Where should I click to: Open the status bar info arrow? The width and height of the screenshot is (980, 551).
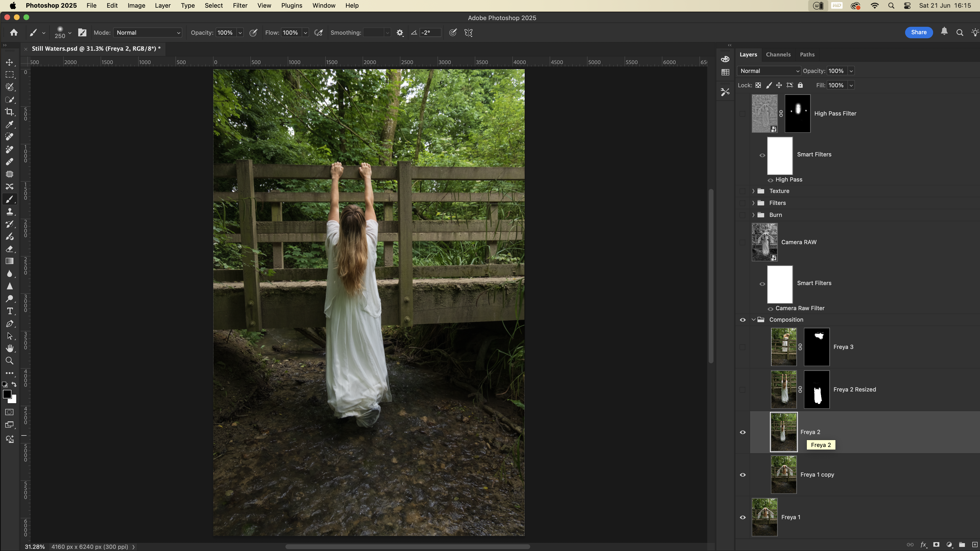coord(134,547)
